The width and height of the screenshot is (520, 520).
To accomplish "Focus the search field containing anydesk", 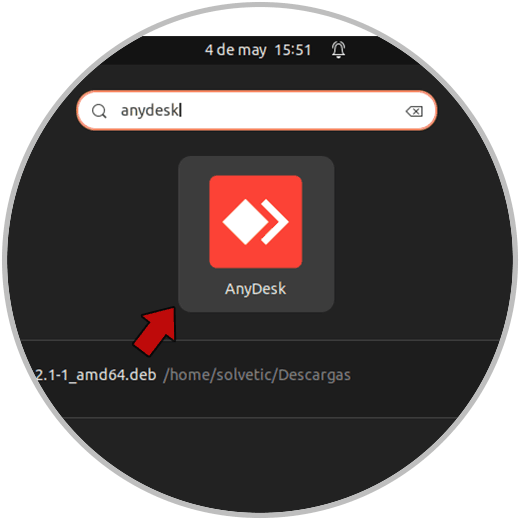I will (x=257, y=110).
